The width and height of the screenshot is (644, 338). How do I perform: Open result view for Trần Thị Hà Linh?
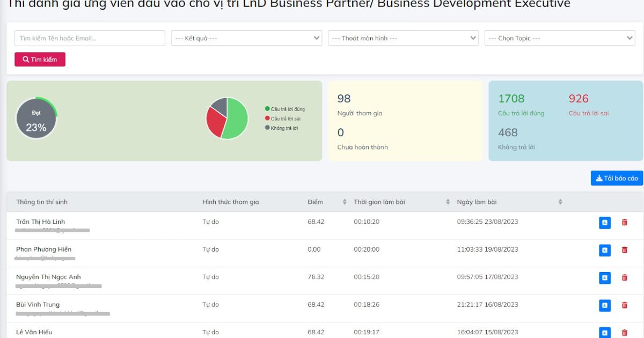pyautogui.click(x=604, y=222)
